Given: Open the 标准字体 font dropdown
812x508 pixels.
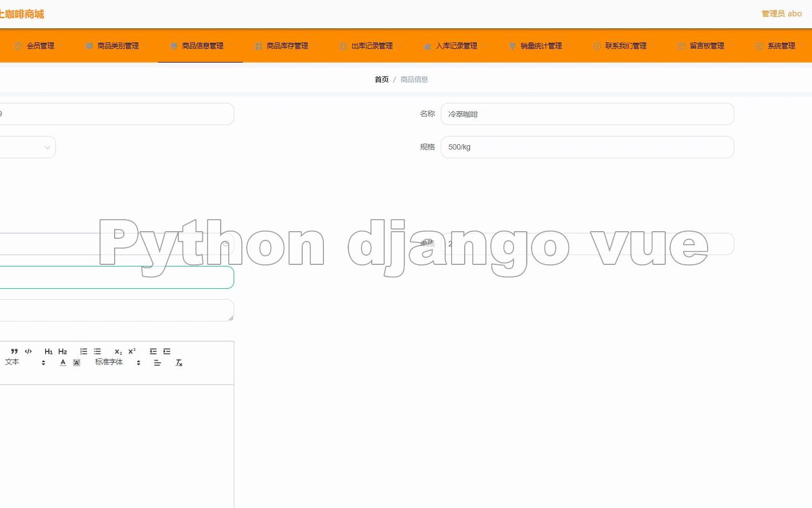Looking at the screenshot, I should (118, 362).
